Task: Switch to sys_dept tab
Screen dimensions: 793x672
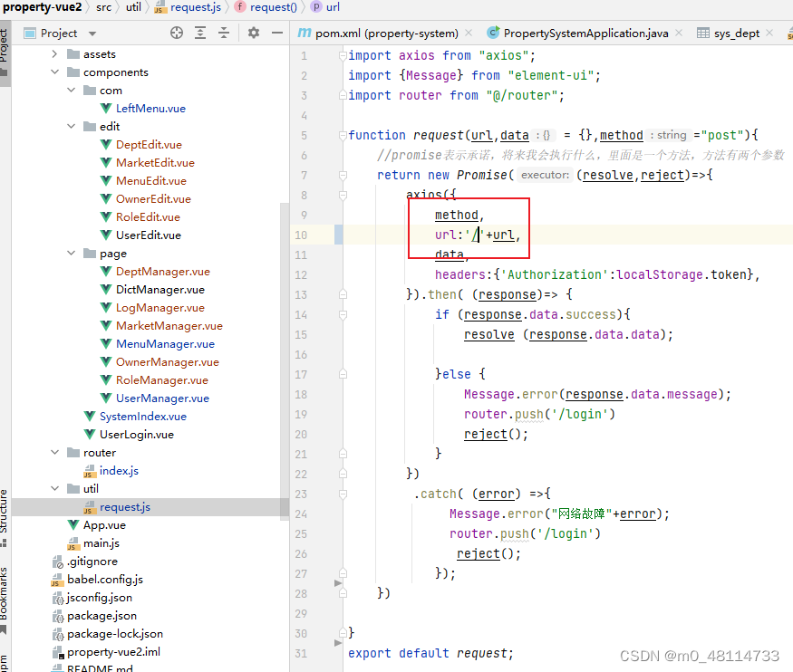Action: pyautogui.click(x=736, y=34)
